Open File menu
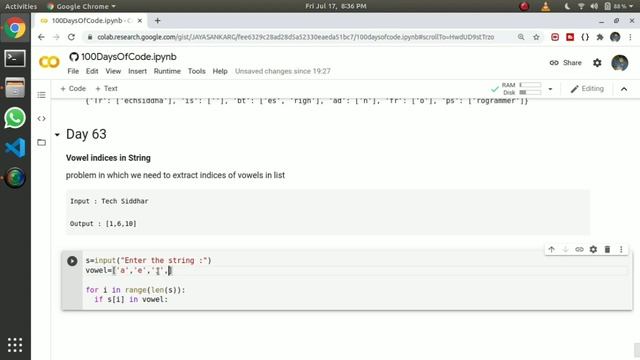The height and width of the screenshot is (360, 640). (73, 71)
